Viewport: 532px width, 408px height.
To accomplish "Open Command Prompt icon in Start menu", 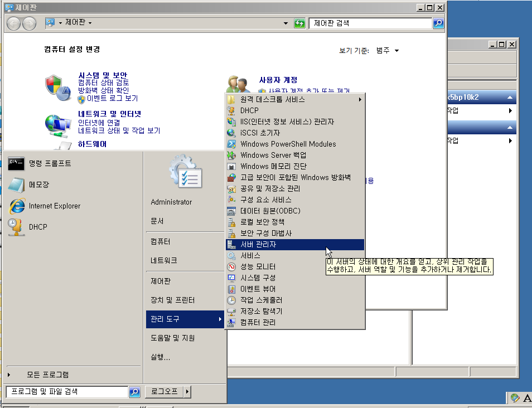I will click(x=16, y=164).
